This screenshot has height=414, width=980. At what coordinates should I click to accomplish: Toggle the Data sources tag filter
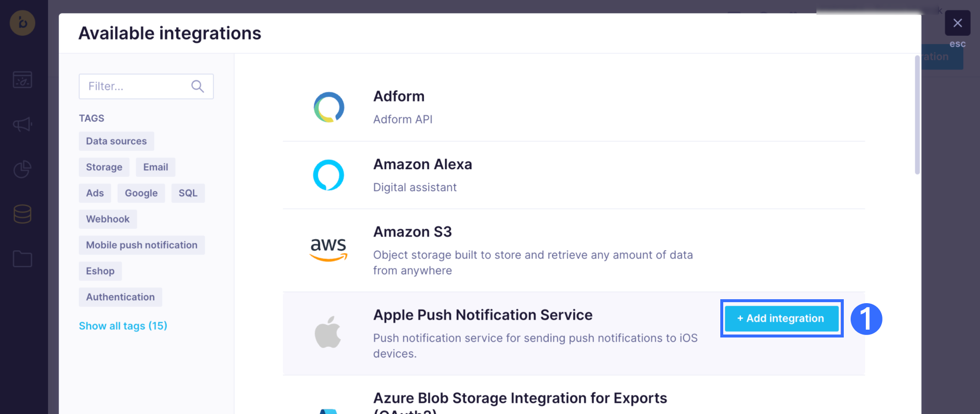coord(116,141)
